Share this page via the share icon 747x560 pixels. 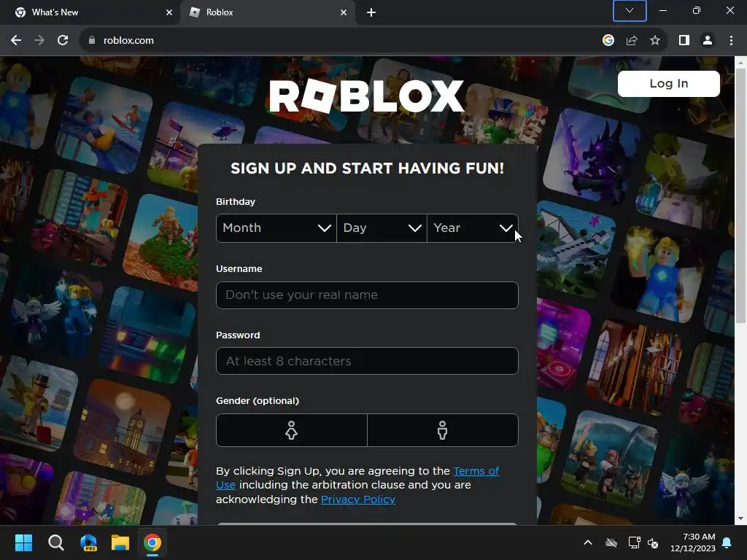(632, 41)
